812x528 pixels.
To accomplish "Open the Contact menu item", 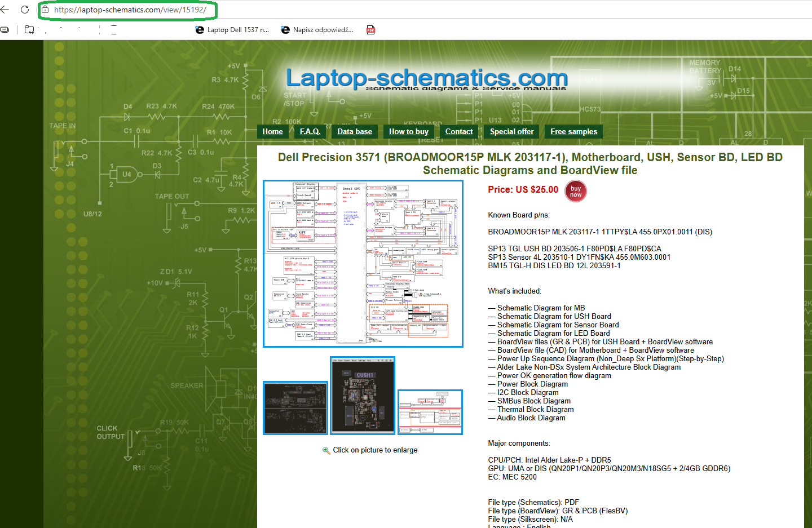I will click(459, 131).
